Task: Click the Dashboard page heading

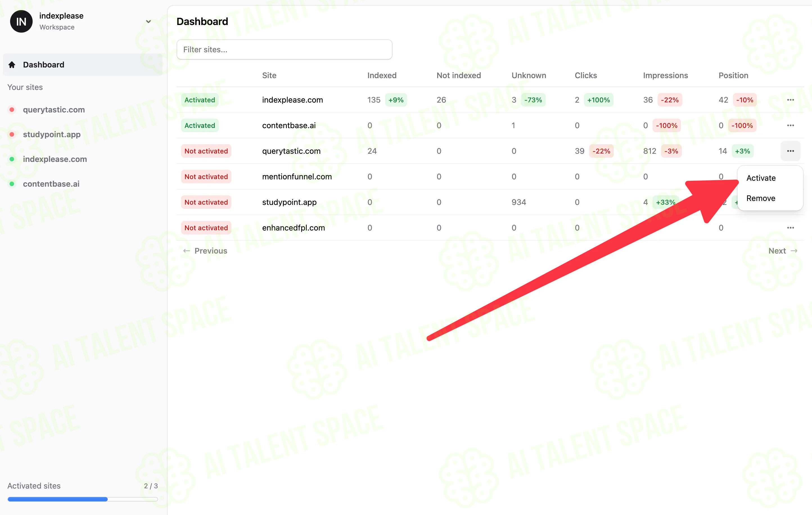Action: pos(202,22)
